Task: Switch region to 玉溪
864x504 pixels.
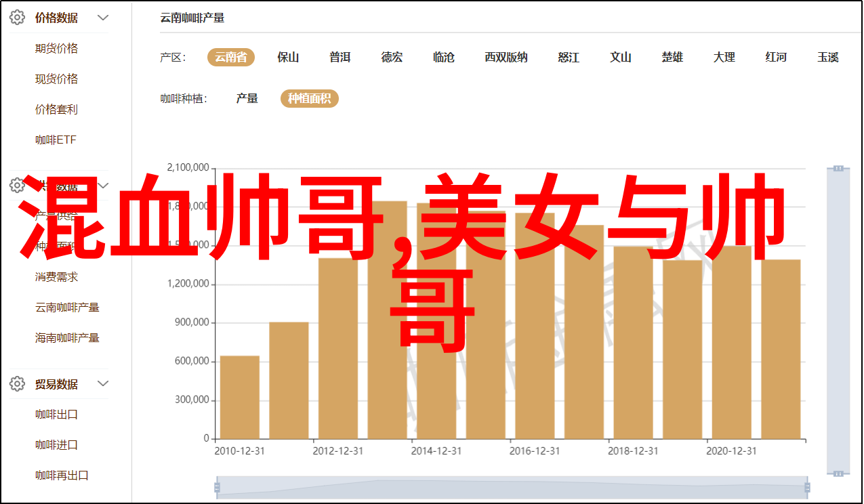Action: click(828, 58)
